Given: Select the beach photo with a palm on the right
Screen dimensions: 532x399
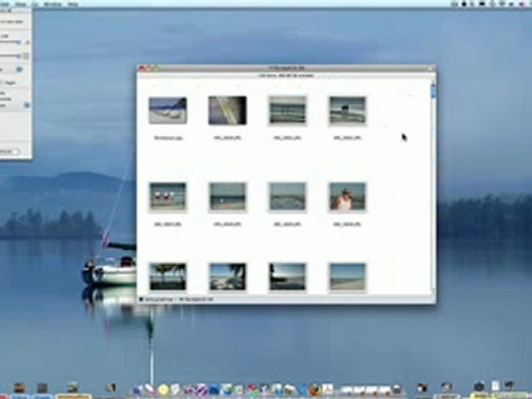Looking at the screenshot, I should tap(228, 277).
